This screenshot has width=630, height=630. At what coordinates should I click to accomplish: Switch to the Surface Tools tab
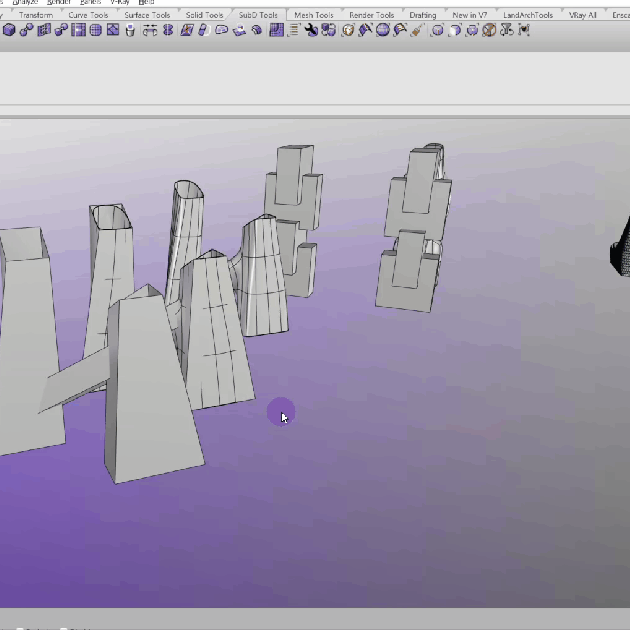(x=146, y=15)
